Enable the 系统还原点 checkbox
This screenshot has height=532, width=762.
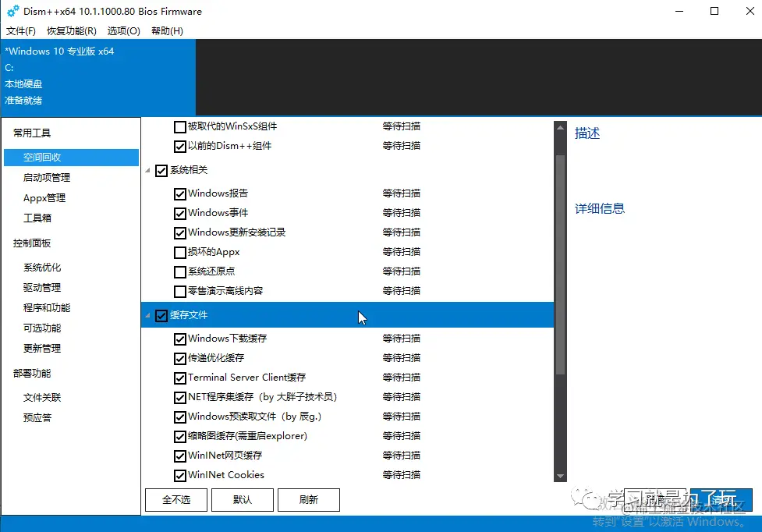click(179, 271)
